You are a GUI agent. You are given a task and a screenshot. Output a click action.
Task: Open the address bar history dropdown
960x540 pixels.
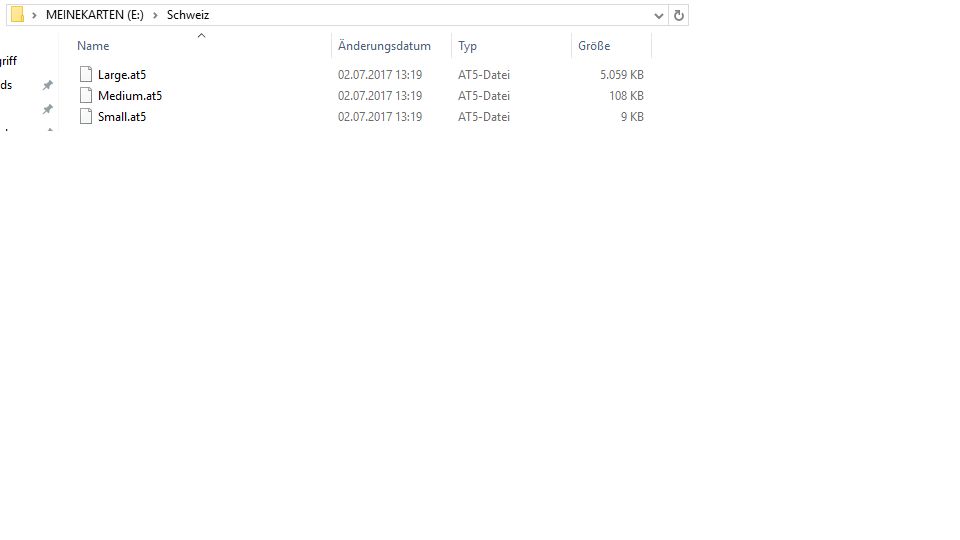pos(658,15)
